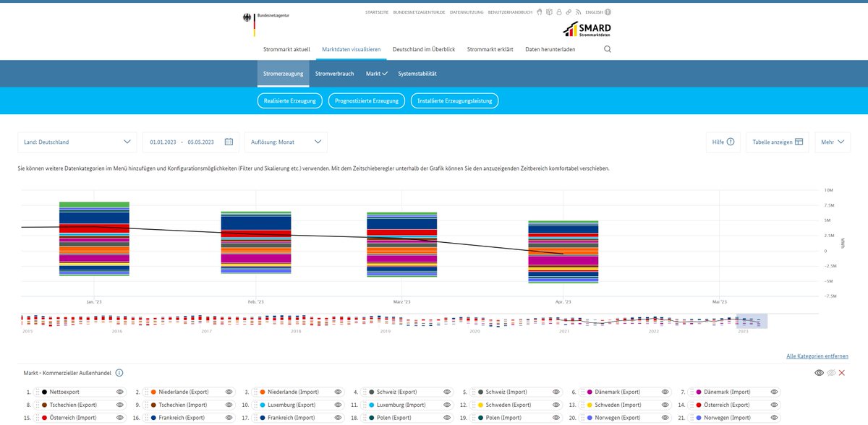
Task: Click the Nettoexport black color dot
Action: pyautogui.click(x=45, y=391)
